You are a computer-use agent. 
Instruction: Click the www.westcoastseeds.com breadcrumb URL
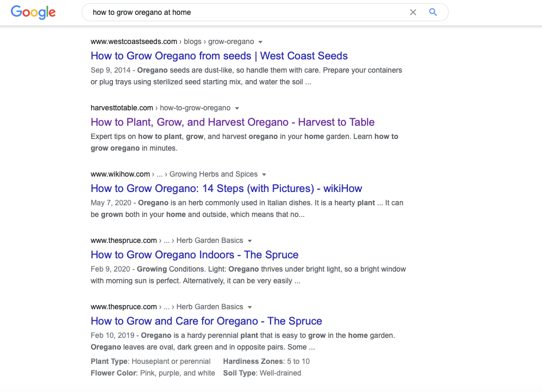point(134,41)
